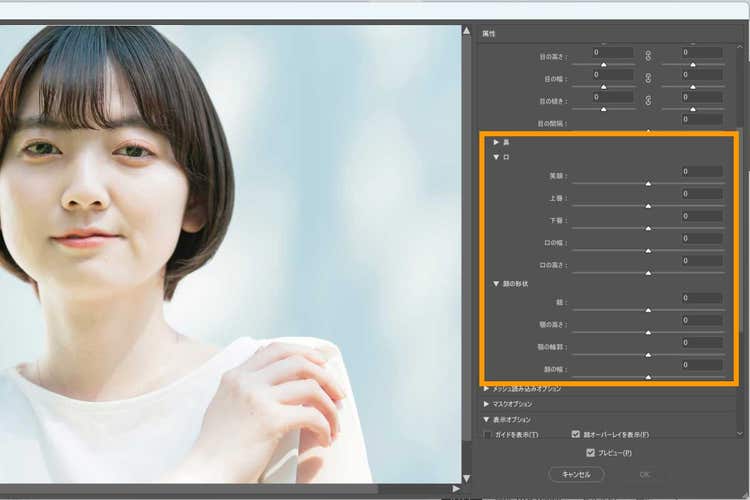750x500 pixels.
Task: Click the 口の幅 slider handle
Action: coord(648,251)
